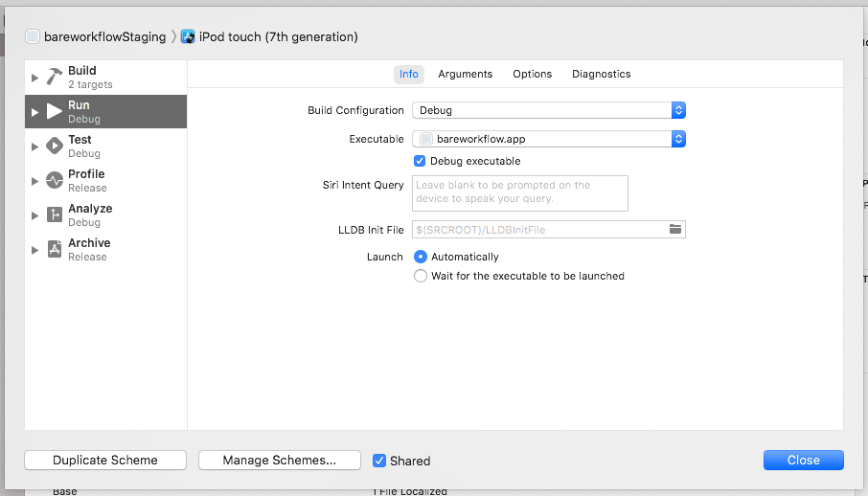Uncheck the Shared checkbox
This screenshot has height=496, width=868.
379,461
